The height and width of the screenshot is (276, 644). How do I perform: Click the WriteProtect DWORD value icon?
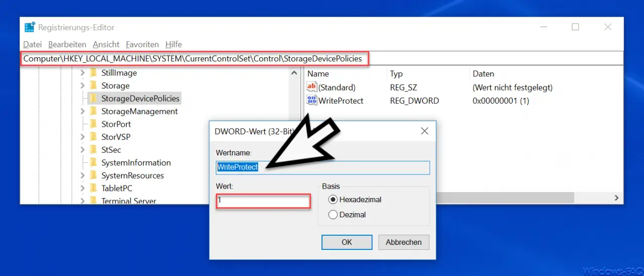(312, 101)
